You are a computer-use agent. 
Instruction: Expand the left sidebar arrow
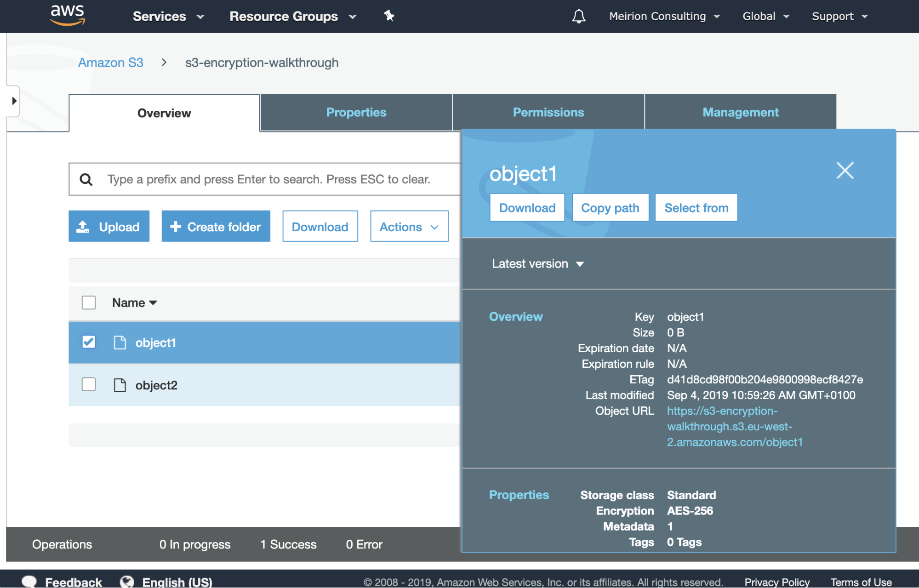tap(14, 101)
